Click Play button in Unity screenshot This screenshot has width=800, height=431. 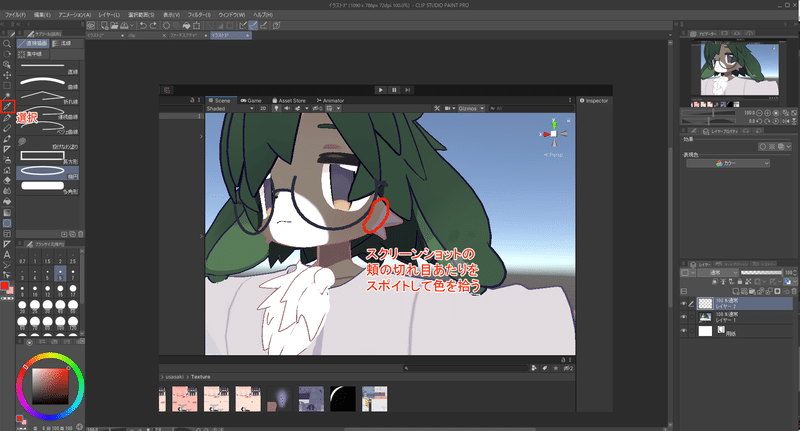click(380, 90)
